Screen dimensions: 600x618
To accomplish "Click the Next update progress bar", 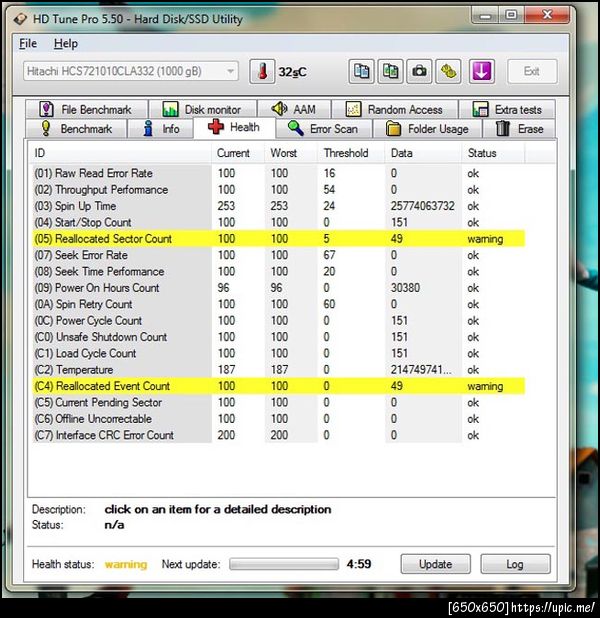I will pos(284,564).
